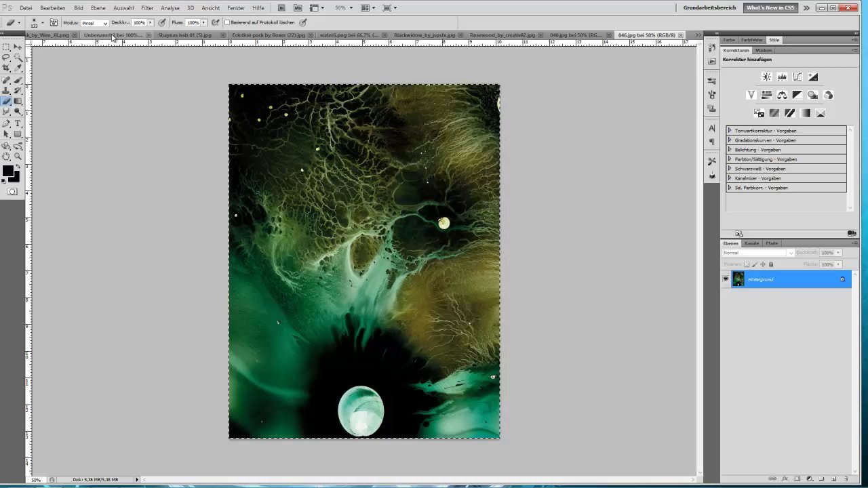Open the layer blend mode Normal dropdown
The height and width of the screenshot is (488, 868).
tap(758, 253)
